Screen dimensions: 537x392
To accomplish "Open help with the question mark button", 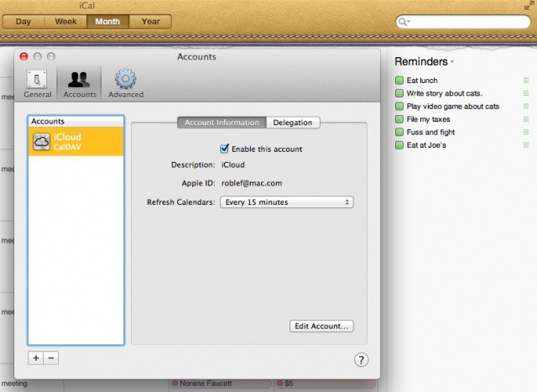I will [x=361, y=360].
